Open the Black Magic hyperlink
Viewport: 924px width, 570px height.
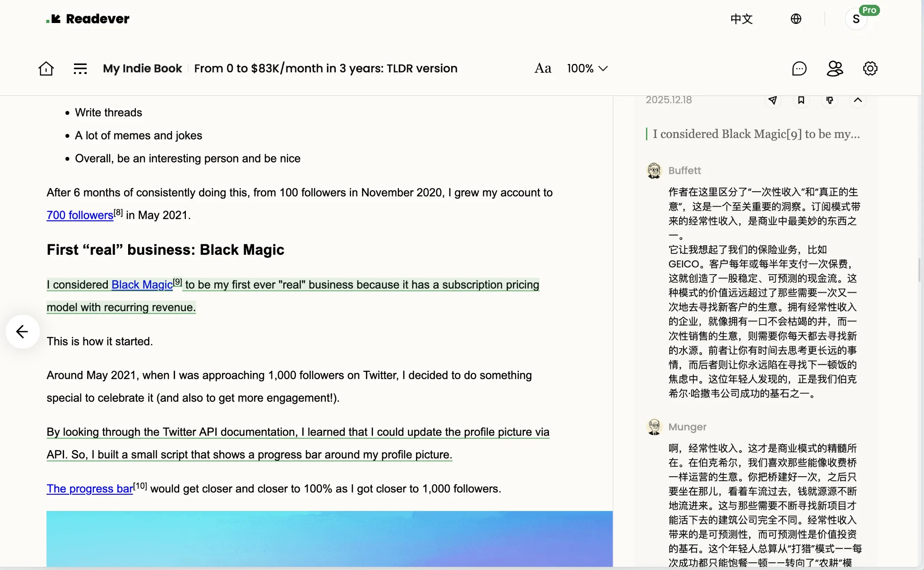pyautogui.click(x=142, y=285)
